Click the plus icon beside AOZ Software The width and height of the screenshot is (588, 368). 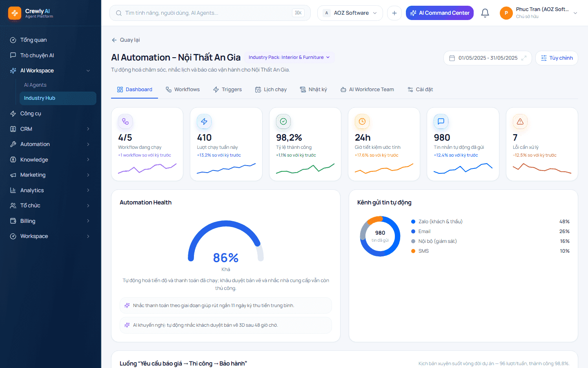tap(394, 13)
